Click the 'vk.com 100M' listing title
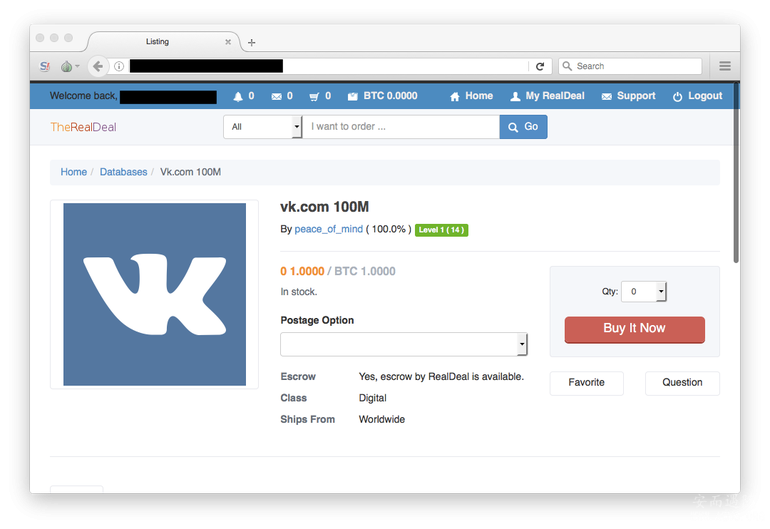The width and height of the screenshot is (770, 529). coord(325,207)
